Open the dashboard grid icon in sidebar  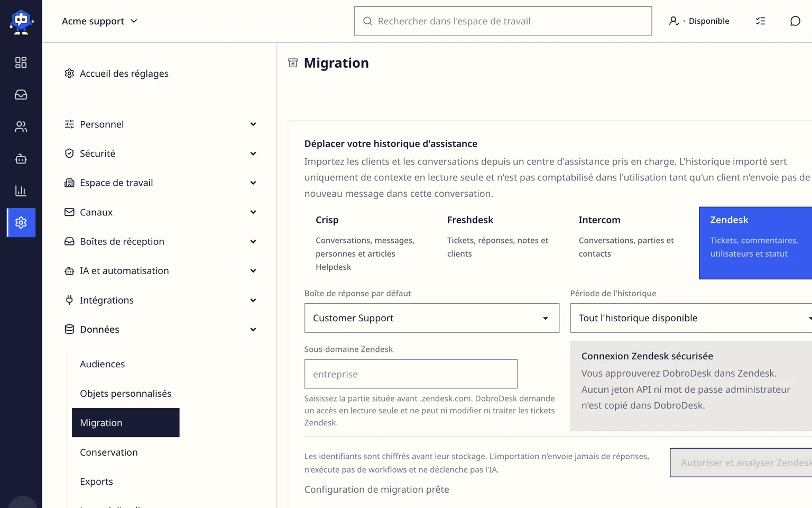pos(21,62)
